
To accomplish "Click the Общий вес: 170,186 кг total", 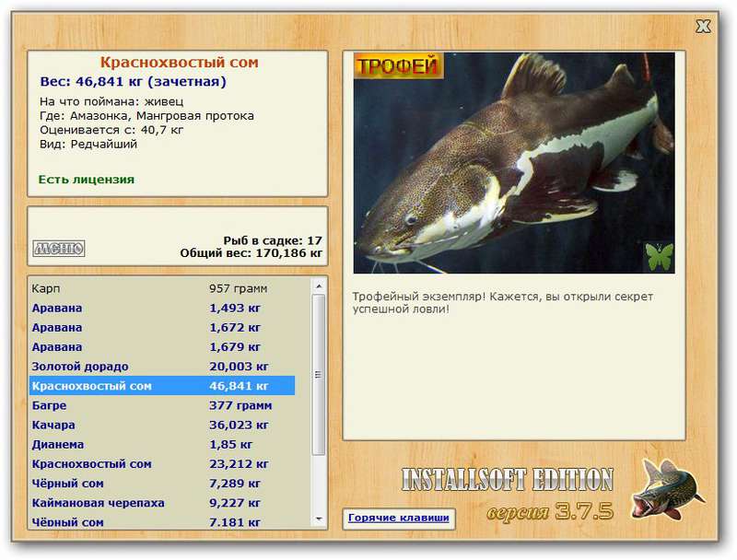I will point(251,253).
